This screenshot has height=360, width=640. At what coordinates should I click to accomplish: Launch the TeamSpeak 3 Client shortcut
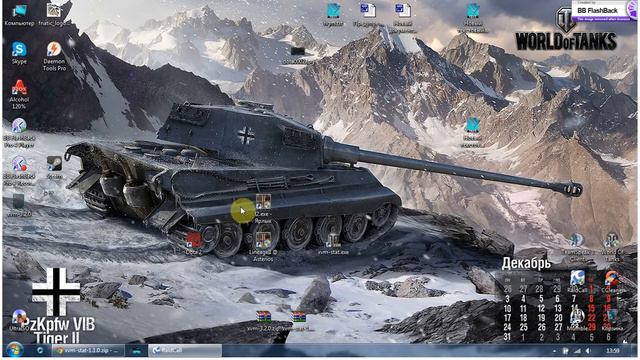tap(576, 247)
